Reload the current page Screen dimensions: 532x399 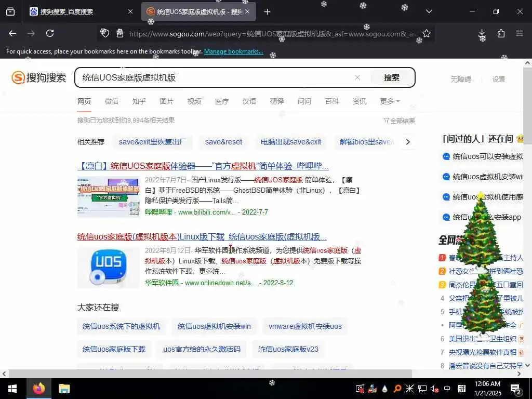click(x=50, y=33)
